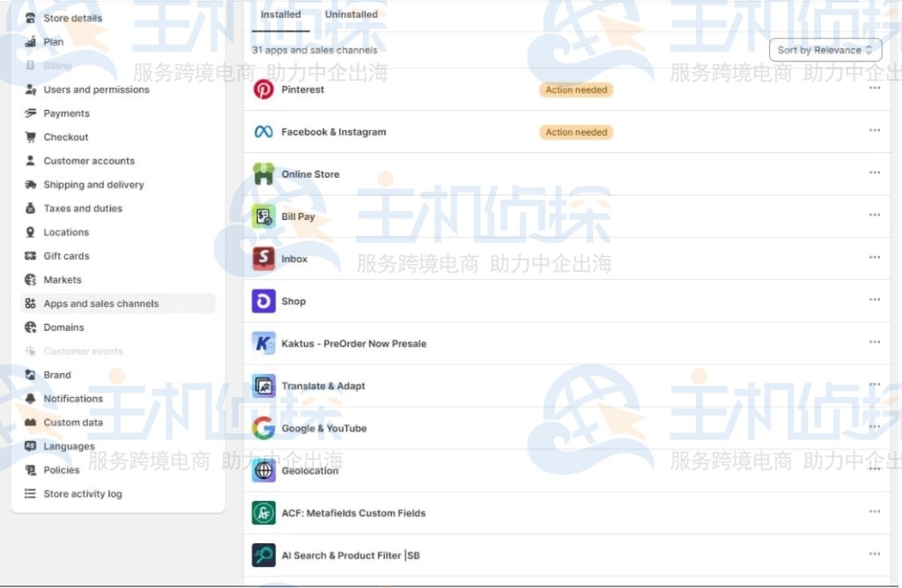Switch to the Uninstalled tab

[351, 14]
